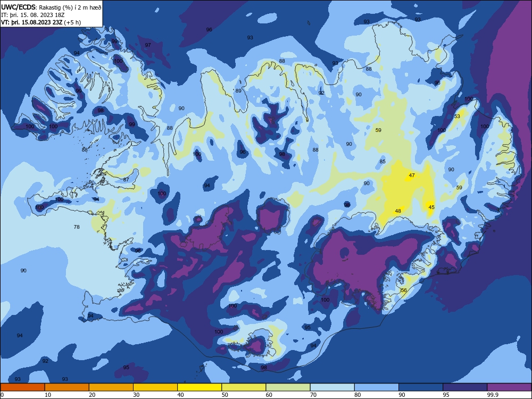Click the humidity value '85' on the map
Image resolution: width=532 pixels, height=399 pixels.
383,162
